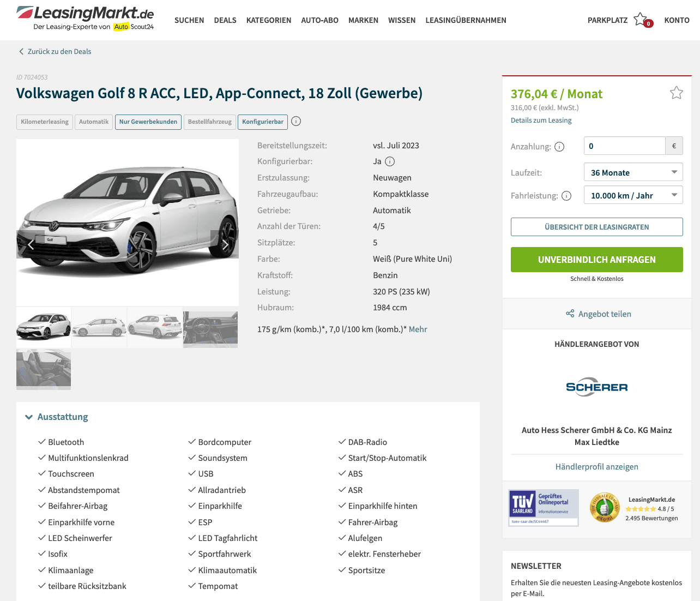Open the Fahrleistung 10.000 km dropdown
This screenshot has width=700, height=601.
point(633,195)
